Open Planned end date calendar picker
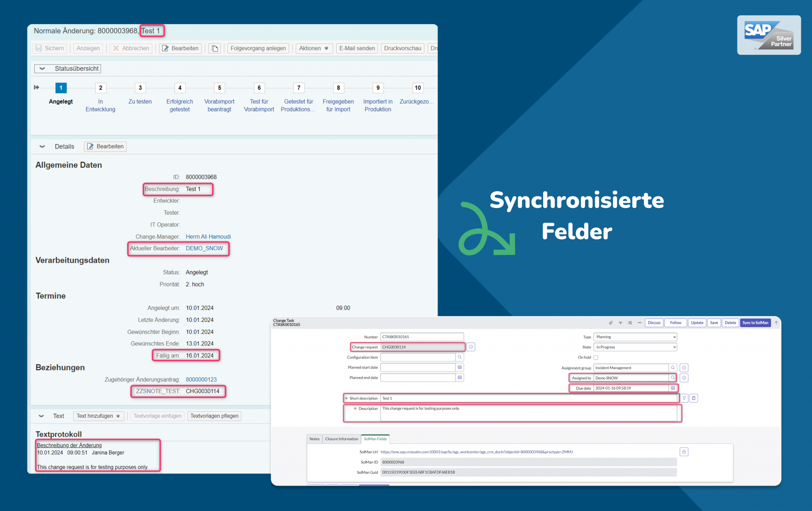Viewport: 812px width, 511px height. pos(460,378)
